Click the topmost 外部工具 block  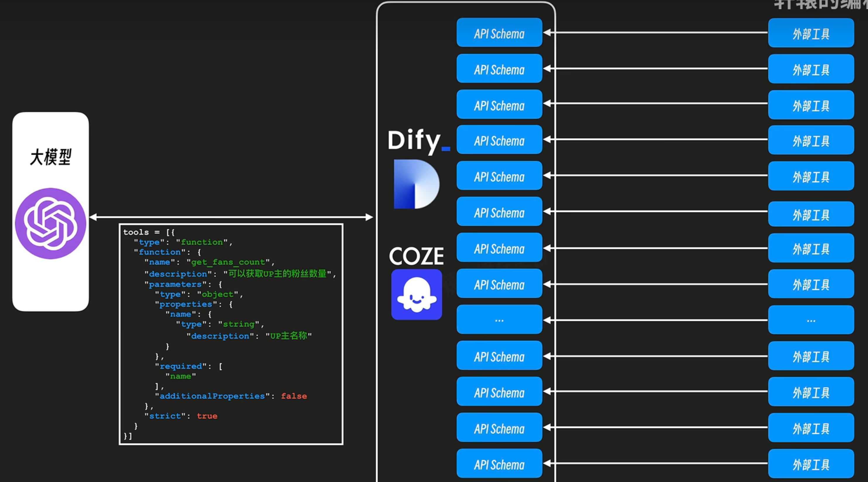click(811, 33)
